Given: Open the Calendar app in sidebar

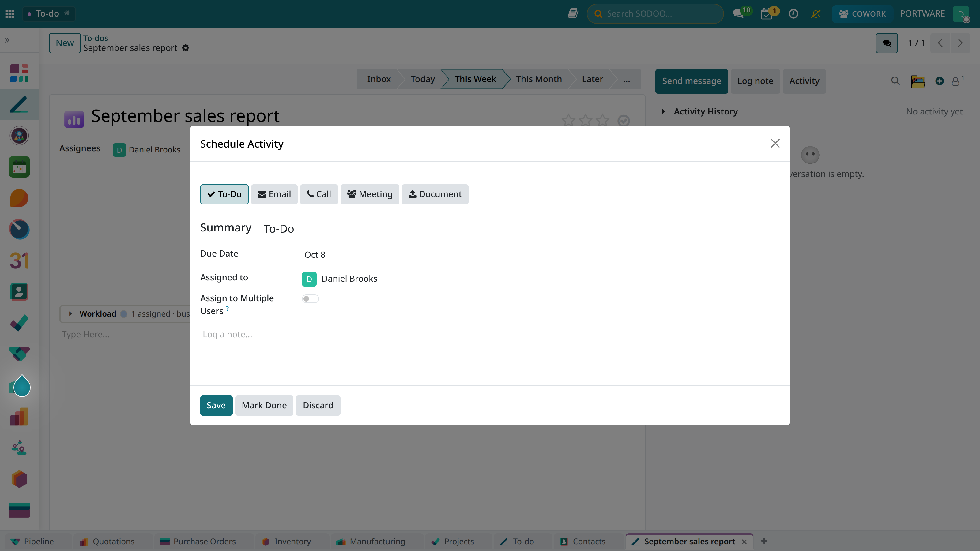Looking at the screenshot, I should tap(19, 167).
